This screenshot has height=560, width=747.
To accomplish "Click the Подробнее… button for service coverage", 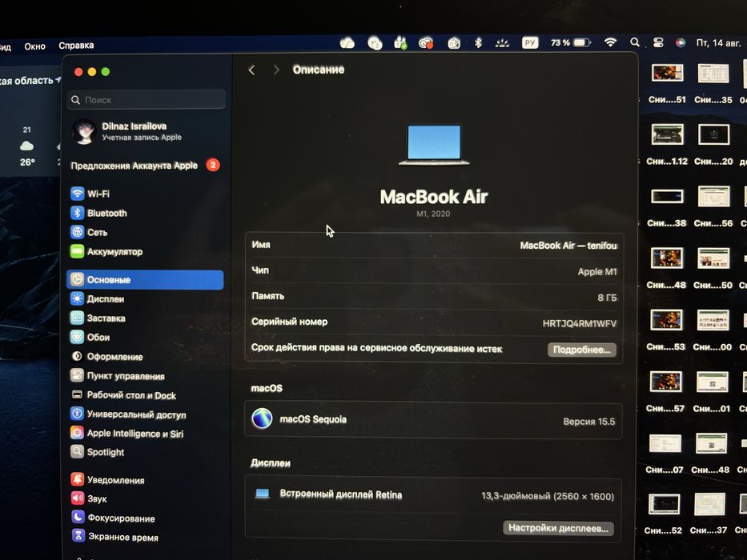I will point(582,350).
